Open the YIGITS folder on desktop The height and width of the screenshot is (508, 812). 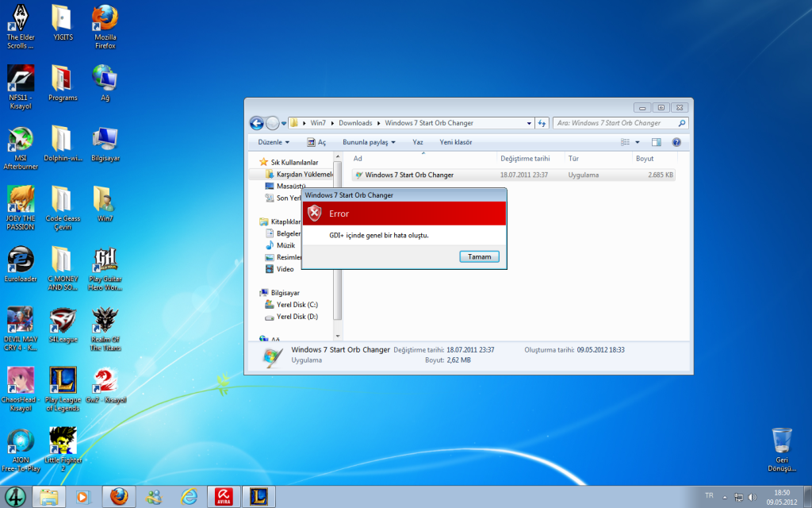tap(63, 23)
